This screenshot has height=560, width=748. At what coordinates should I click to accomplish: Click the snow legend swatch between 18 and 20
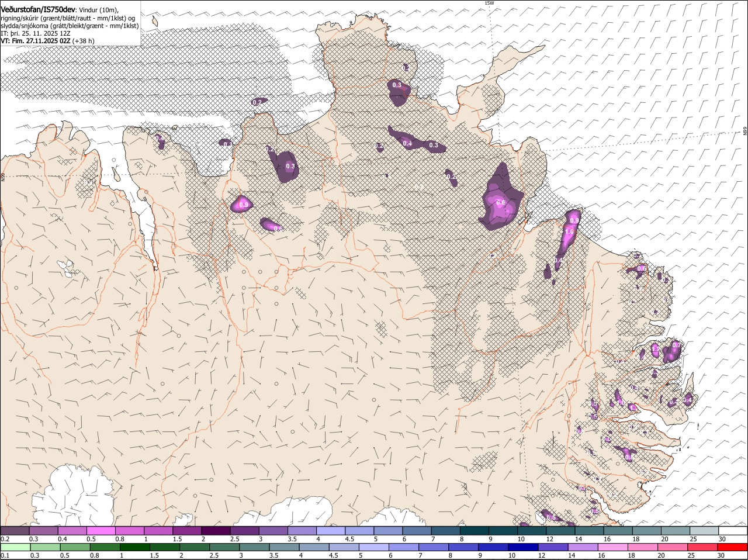click(647, 530)
